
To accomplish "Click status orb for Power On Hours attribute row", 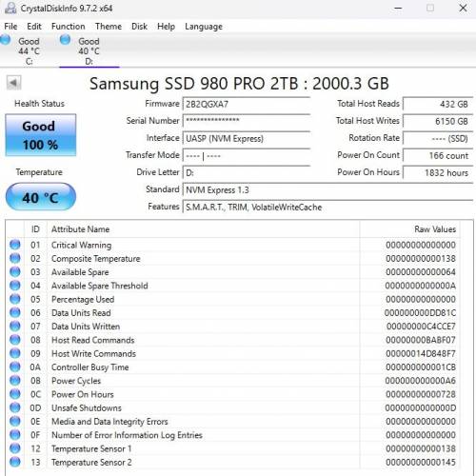I will pos(15,394).
